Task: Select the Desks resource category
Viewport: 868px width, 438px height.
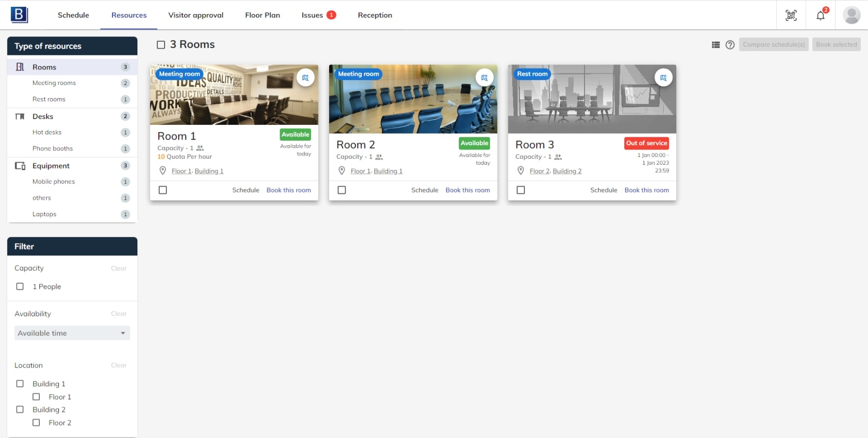Action: [x=43, y=117]
